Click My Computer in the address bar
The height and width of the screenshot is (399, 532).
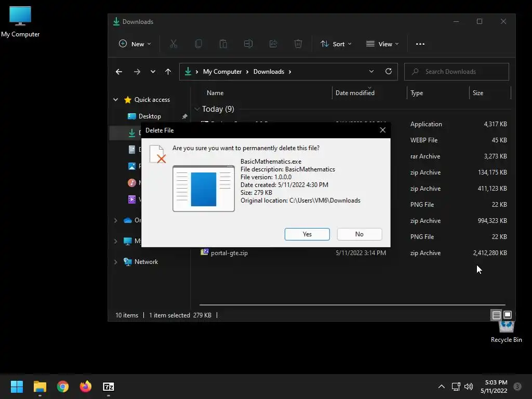222,72
